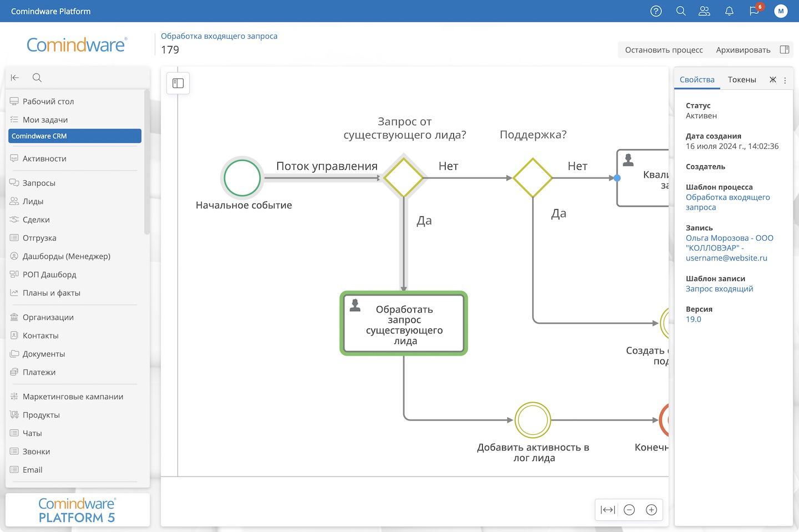Open the properties panel three-dot menu
The image size is (799, 532).
(x=785, y=80)
